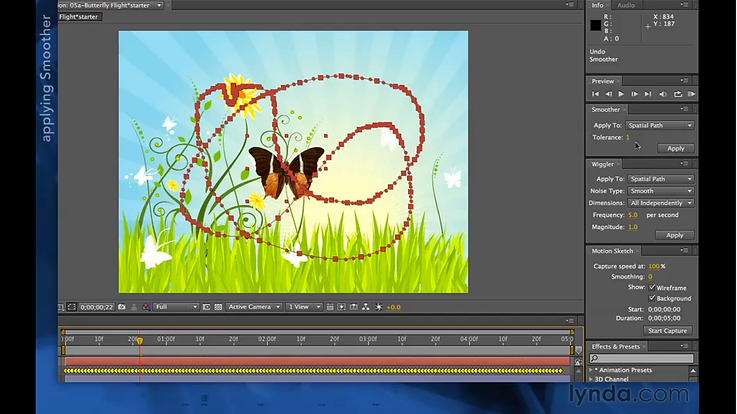737x414 pixels.
Task: Click the Play button in Preview panel
Action: [621, 94]
